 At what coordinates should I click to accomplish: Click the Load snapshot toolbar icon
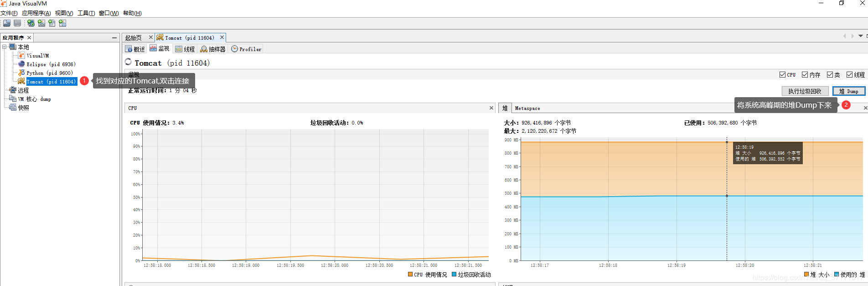7,23
